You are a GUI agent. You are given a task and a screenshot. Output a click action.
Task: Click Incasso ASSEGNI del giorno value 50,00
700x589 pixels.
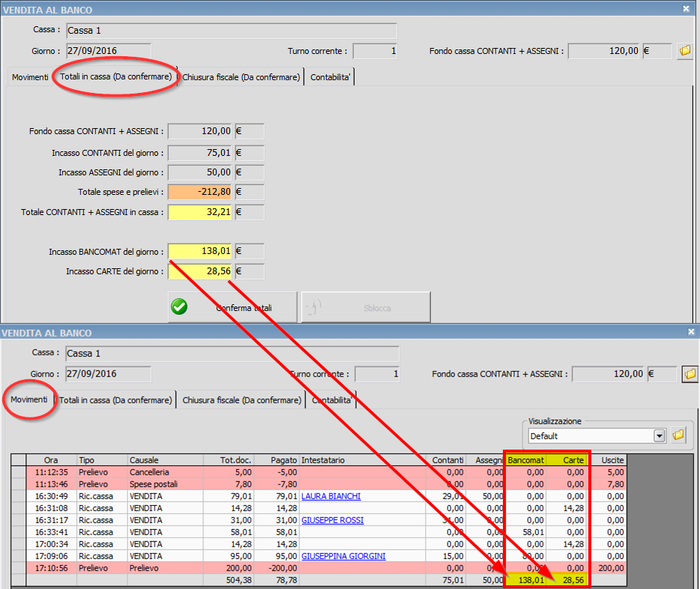(x=199, y=172)
